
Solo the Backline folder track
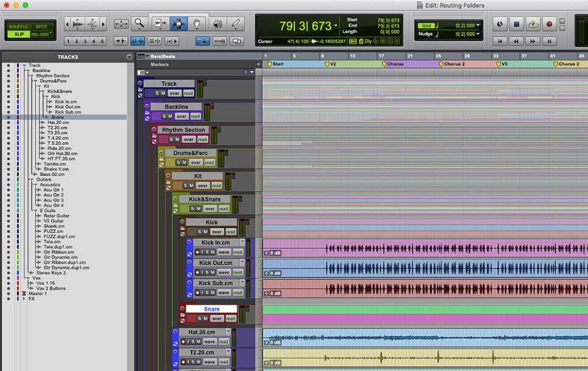click(163, 116)
